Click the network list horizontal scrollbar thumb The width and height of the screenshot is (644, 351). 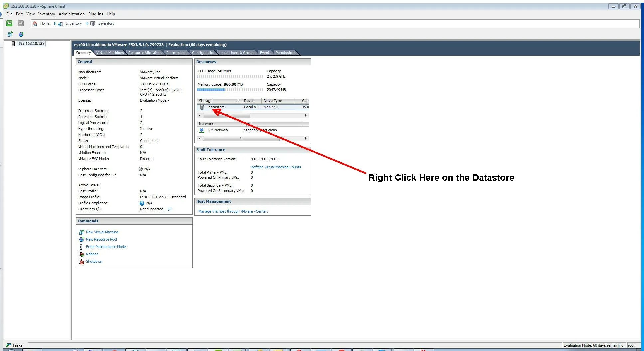(241, 139)
